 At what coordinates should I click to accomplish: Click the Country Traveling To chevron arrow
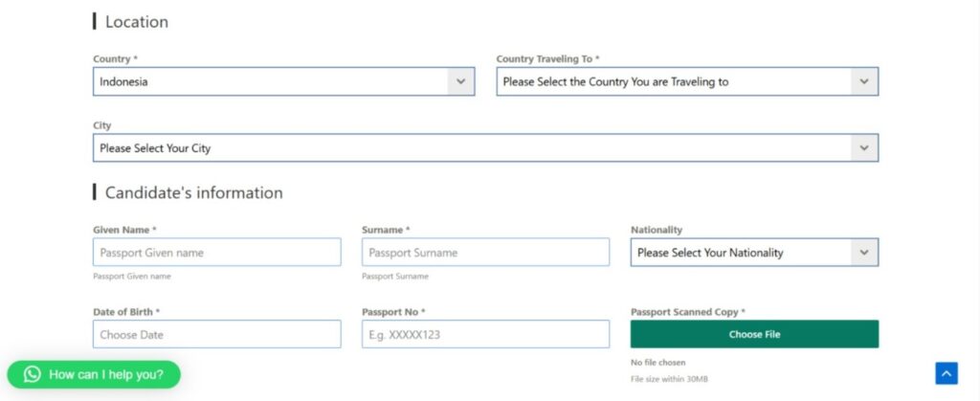coord(864,82)
